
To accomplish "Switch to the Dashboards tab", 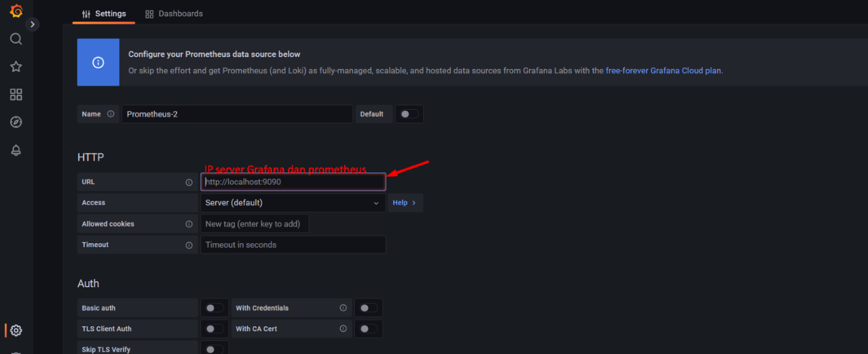I will click(174, 14).
